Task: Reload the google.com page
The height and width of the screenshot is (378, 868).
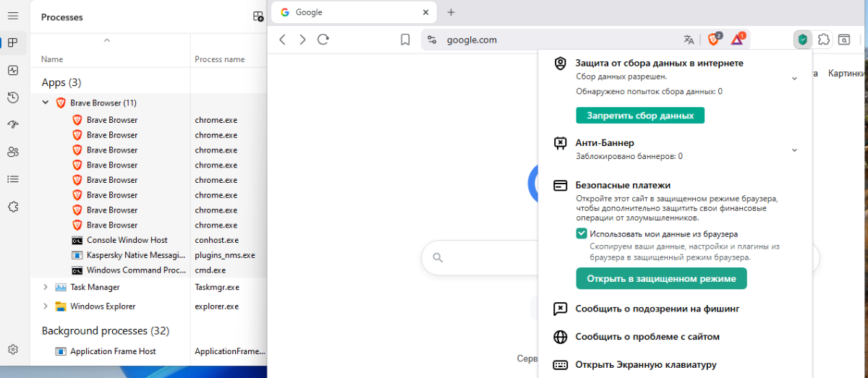Action: point(323,40)
